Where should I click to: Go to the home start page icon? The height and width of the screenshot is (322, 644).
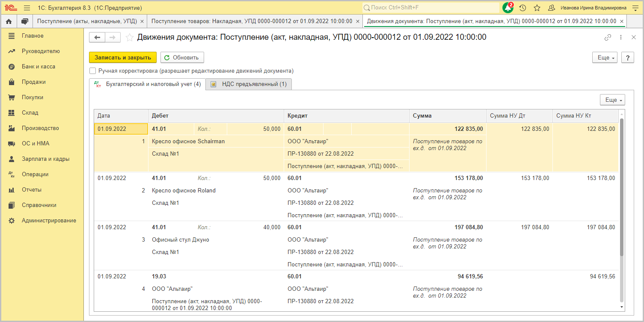pos(9,21)
